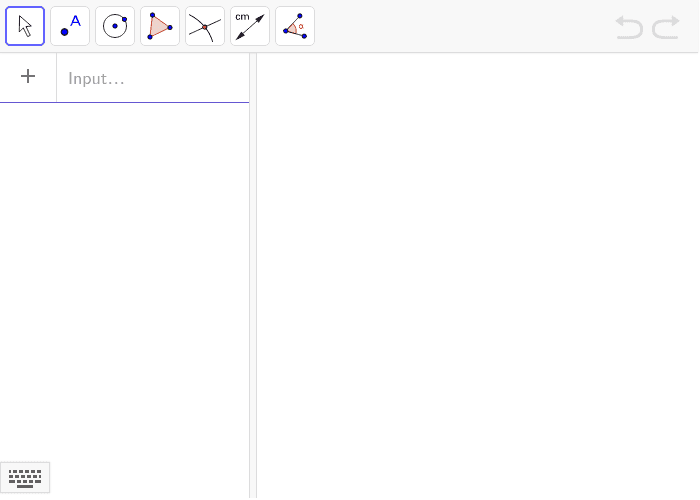
Task: Open the virtual keyboard button
Action: click(25, 478)
